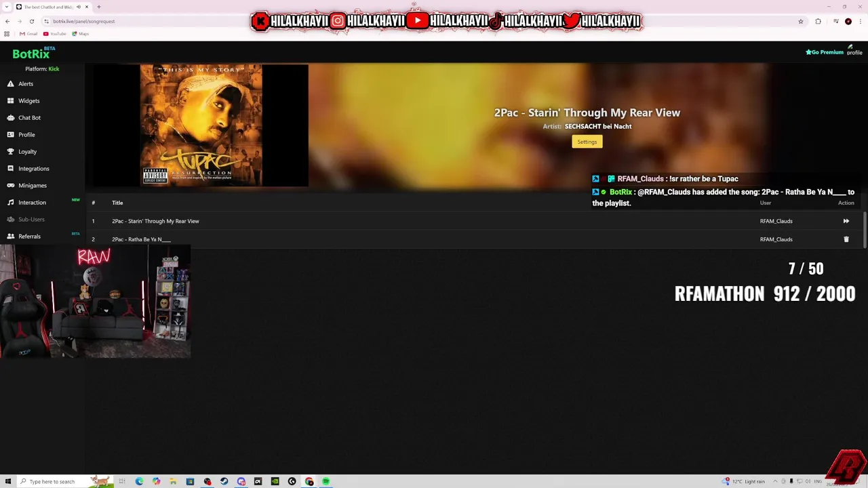Click the browser back arrow

click(x=7, y=21)
